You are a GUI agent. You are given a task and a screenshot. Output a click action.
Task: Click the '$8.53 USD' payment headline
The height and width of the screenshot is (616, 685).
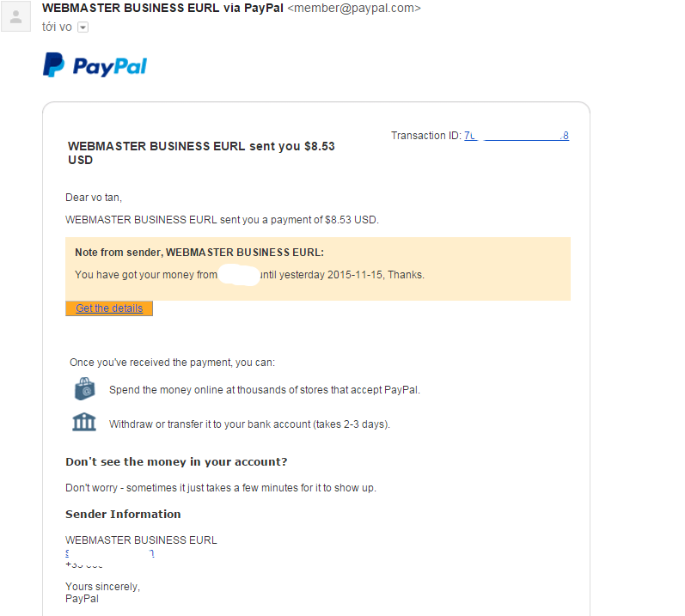click(201, 153)
